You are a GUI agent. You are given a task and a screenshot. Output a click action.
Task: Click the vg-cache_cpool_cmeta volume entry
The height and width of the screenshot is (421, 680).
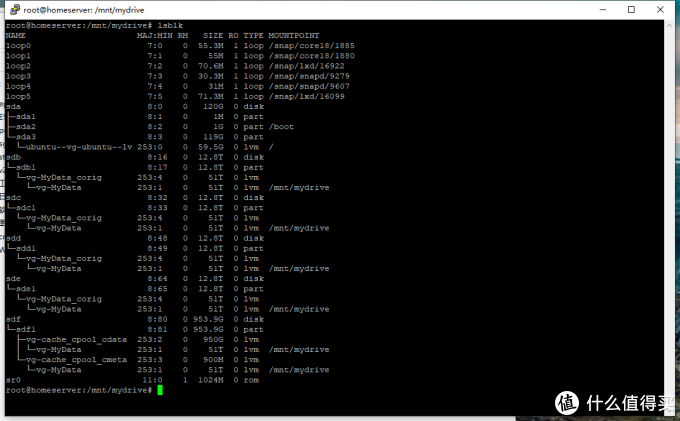pyautogui.click(x=76, y=360)
